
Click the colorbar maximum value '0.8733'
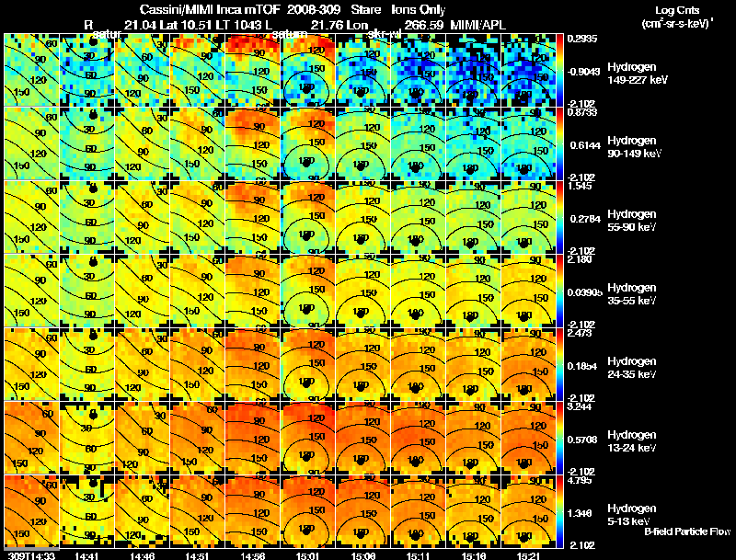click(582, 112)
